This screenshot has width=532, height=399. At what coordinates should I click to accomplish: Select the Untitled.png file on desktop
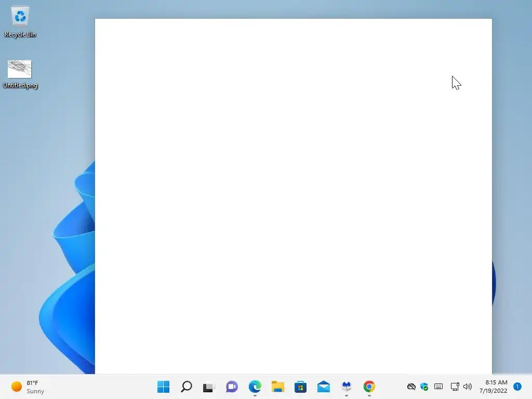click(20, 74)
